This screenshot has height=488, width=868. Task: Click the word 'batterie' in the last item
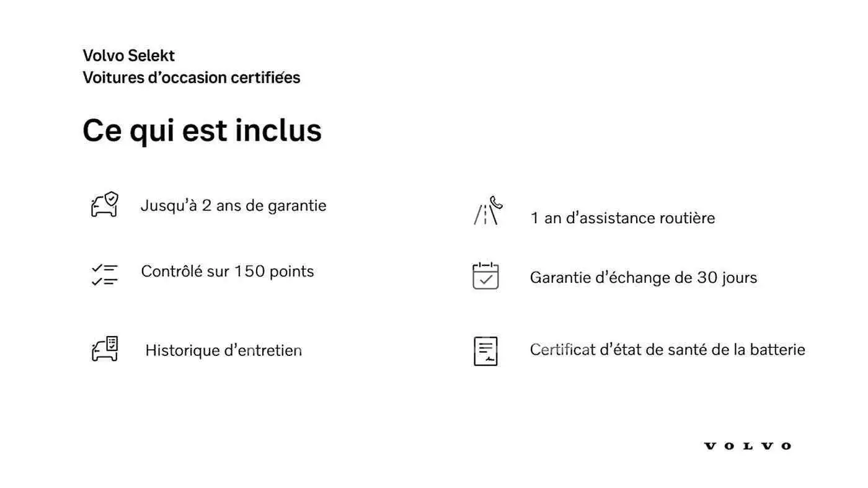tap(777, 350)
